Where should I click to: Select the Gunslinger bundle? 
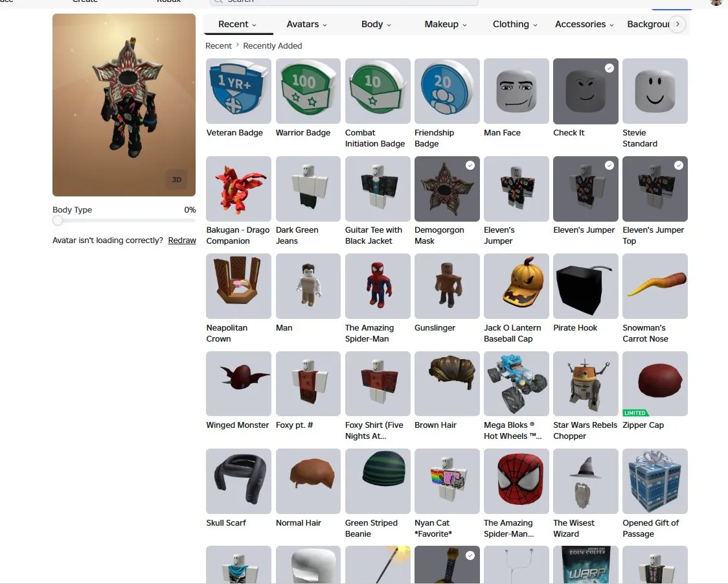(x=447, y=286)
